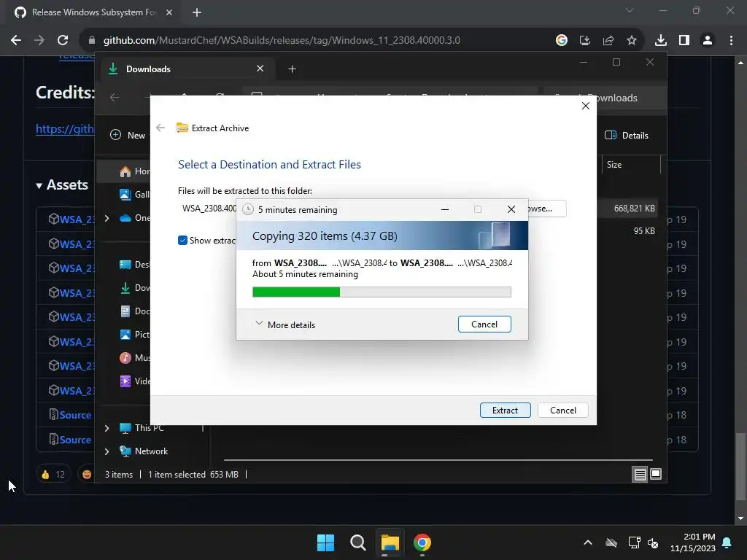Click the network tray icon

click(x=634, y=542)
